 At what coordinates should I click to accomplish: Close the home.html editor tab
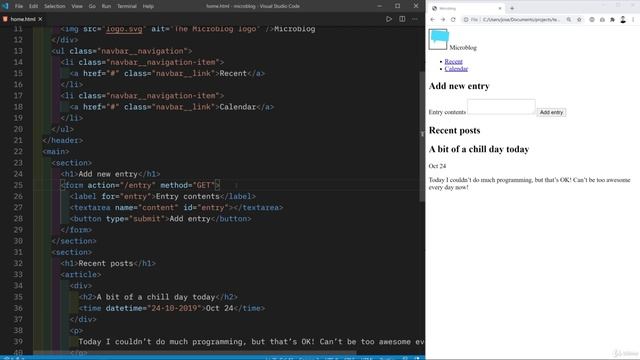[x=40, y=19]
